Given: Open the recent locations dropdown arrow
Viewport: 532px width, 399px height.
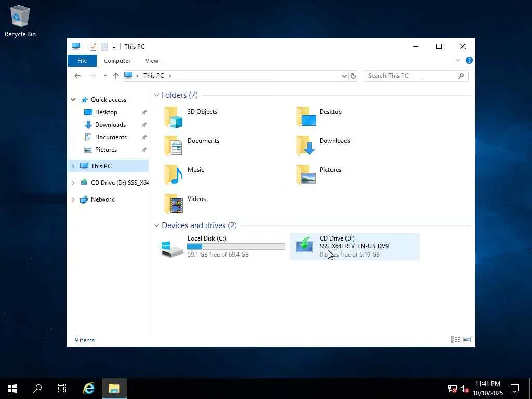Looking at the screenshot, I should tap(105, 76).
